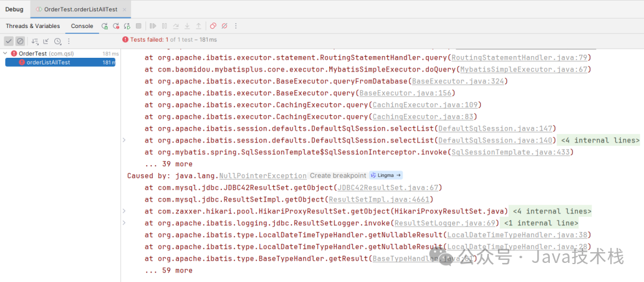The image size is (644, 282).
Task: Open LocalDateTimeTypeHandler.java:38 link
Action: coord(517,235)
